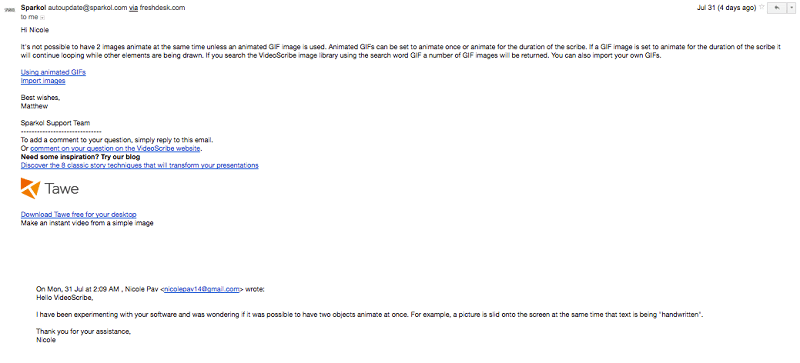Viewport: 800px width, 363px height.
Task: Click the Sparkol sender avatar image
Action: [x=9, y=10]
